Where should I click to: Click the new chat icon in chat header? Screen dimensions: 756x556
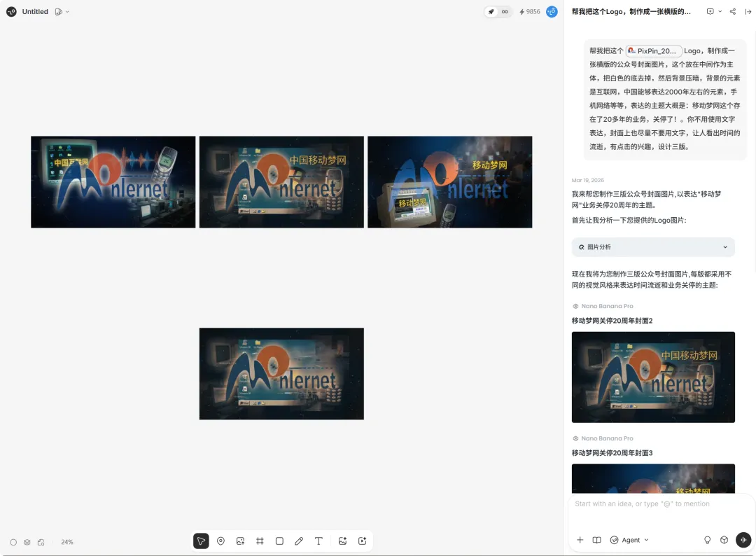coord(710,12)
